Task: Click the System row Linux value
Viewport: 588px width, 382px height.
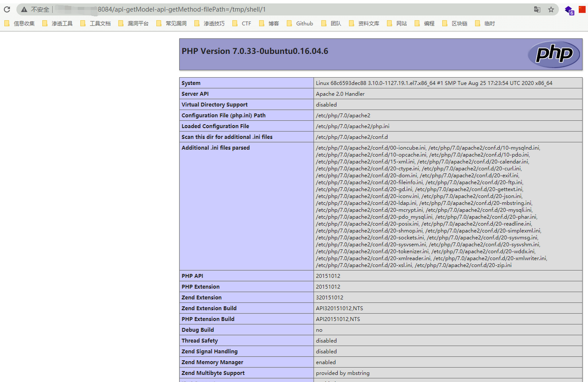Action: pyautogui.click(x=433, y=83)
